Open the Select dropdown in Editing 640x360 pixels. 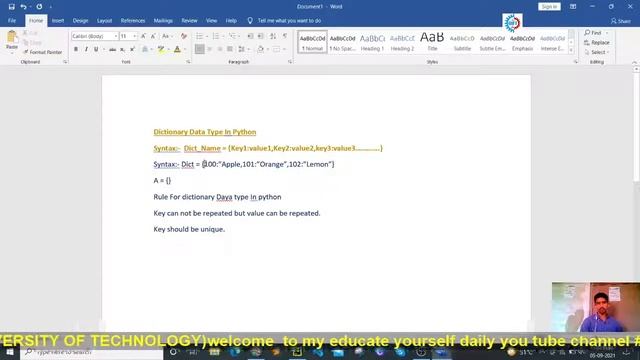pos(597,52)
